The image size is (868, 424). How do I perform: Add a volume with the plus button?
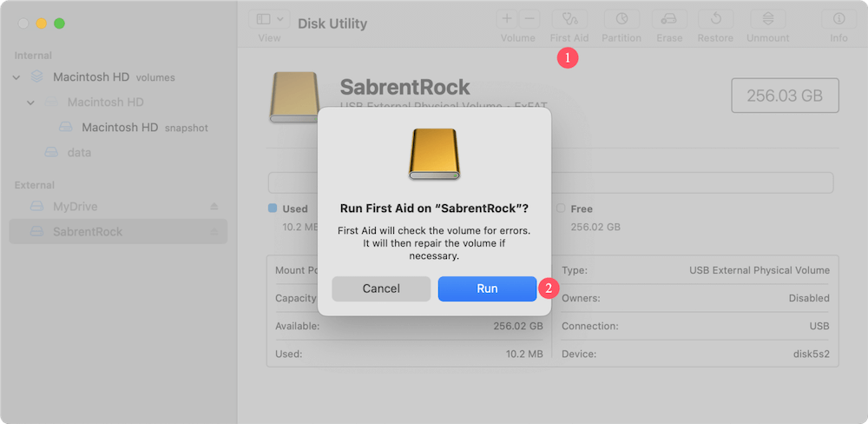(x=507, y=19)
